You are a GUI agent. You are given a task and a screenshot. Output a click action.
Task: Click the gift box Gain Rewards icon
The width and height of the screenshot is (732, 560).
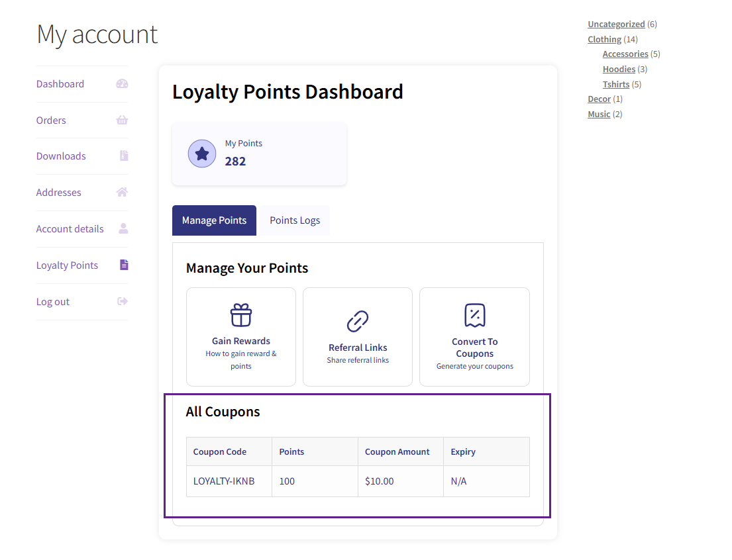[x=241, y=315]
